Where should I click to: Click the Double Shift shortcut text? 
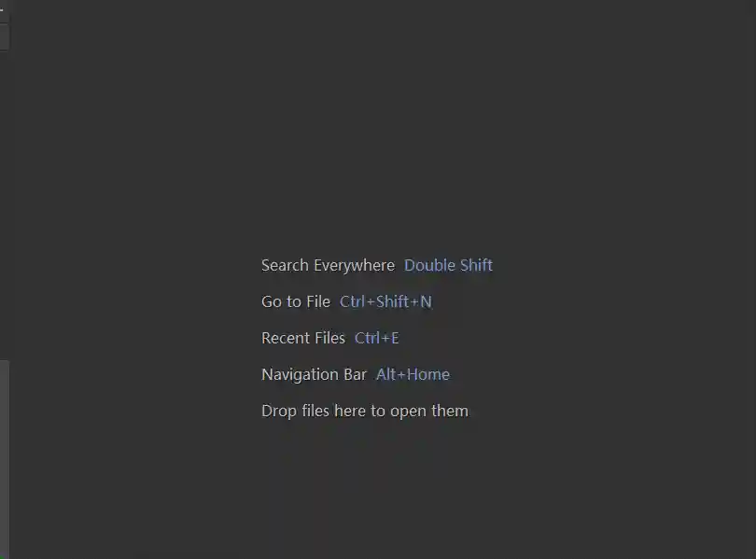(x=448, y=266)
